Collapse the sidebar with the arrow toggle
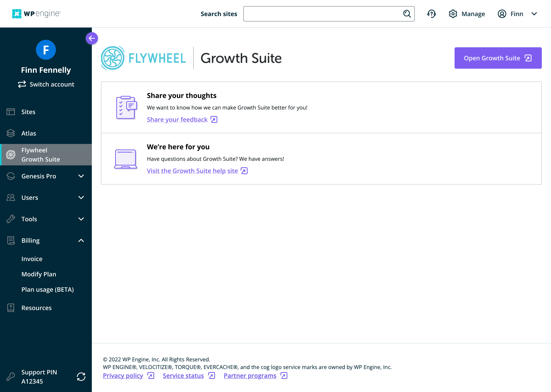 (x=92, y=38)
